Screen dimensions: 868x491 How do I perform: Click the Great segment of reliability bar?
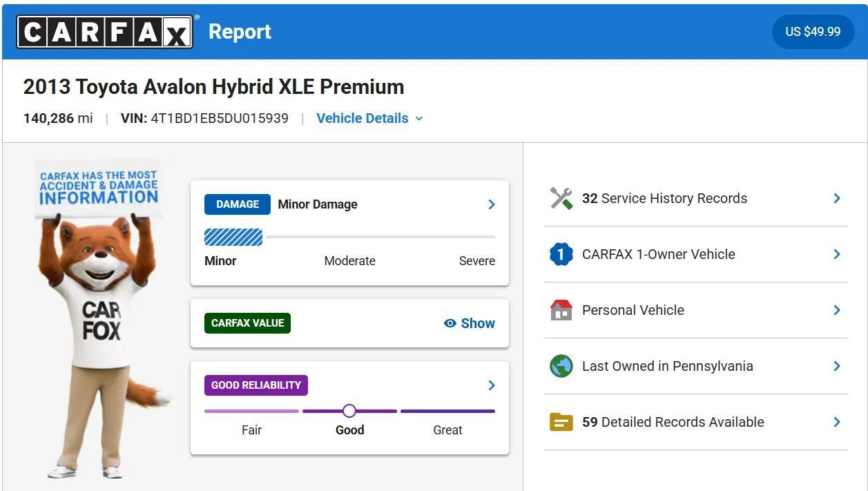click(x=447, y=411)
